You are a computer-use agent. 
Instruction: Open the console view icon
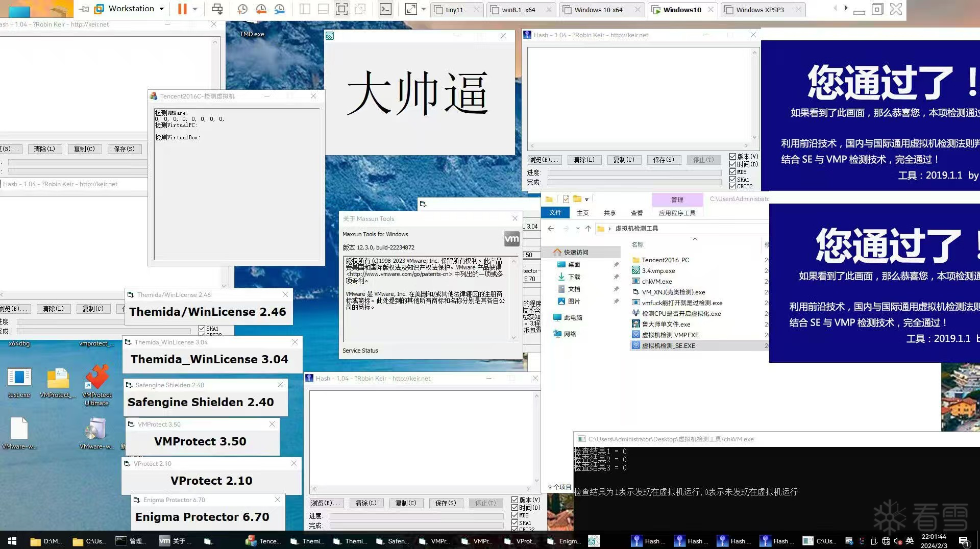[x=385, y=9]
